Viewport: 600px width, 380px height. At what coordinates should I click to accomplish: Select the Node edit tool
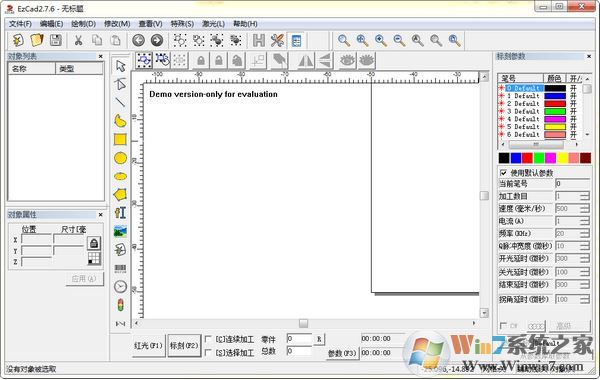click(x=120, y=84)
